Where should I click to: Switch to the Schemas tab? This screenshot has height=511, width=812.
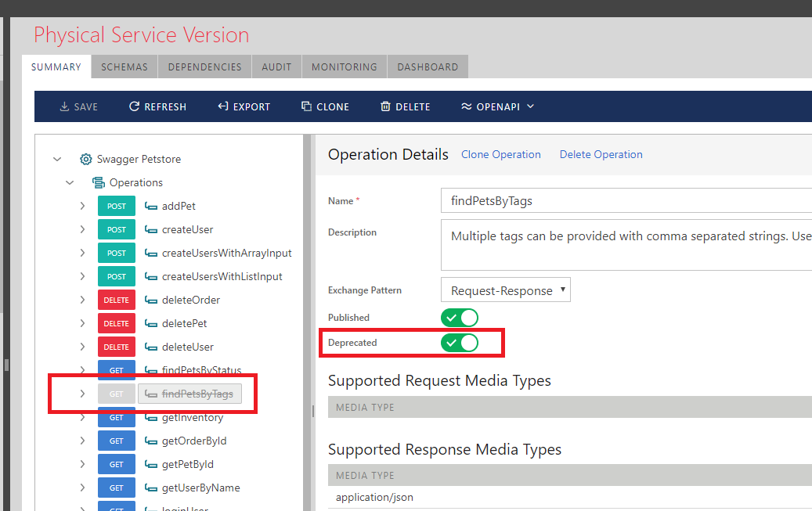point(125,67)
